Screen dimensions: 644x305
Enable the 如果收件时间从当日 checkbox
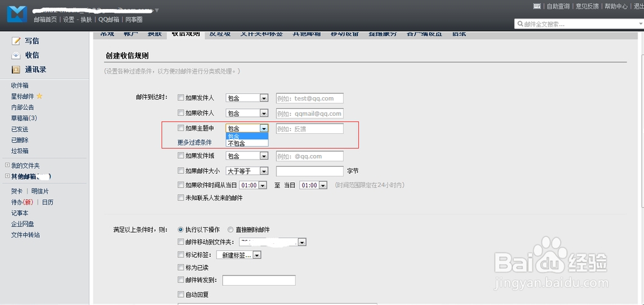181,185
